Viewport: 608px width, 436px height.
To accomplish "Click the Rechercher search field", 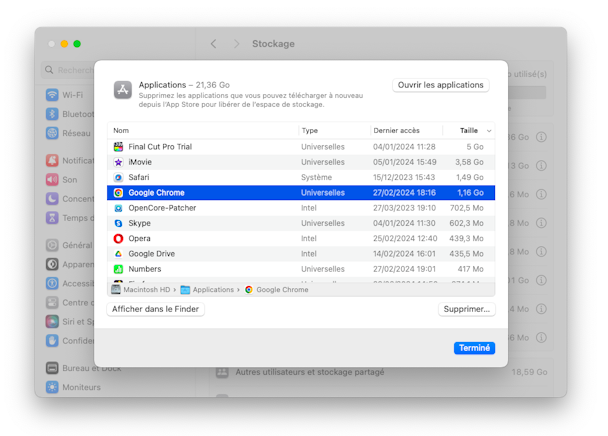I will [x=68, y=70].
